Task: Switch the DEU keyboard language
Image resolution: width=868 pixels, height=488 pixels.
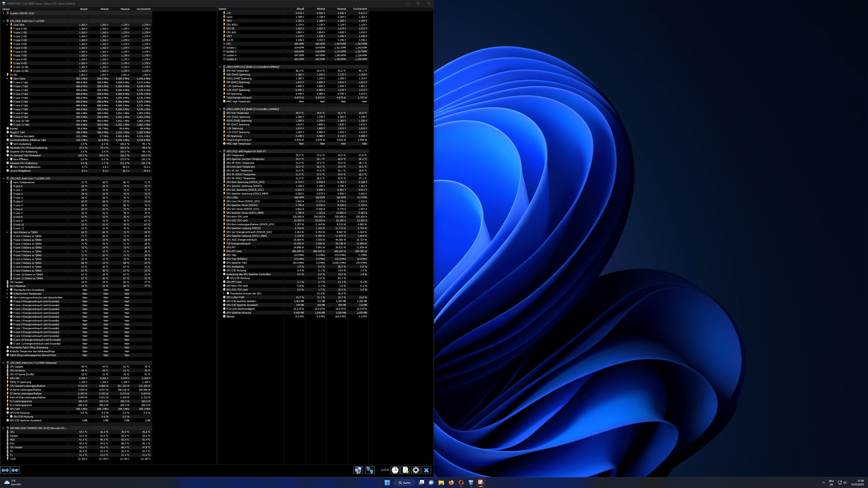Action: (831, 483)
